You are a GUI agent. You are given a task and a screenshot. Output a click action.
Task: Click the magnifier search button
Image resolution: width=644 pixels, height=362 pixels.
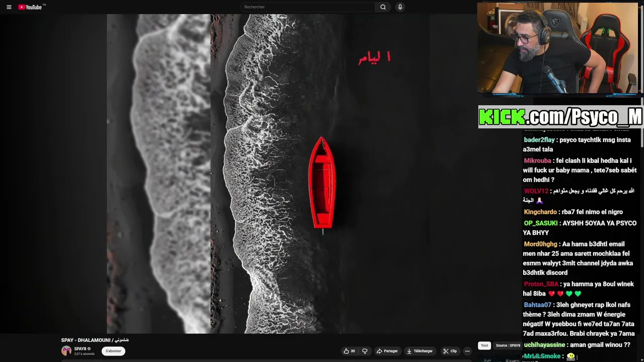pyautogui.click(x=383, y=7)
